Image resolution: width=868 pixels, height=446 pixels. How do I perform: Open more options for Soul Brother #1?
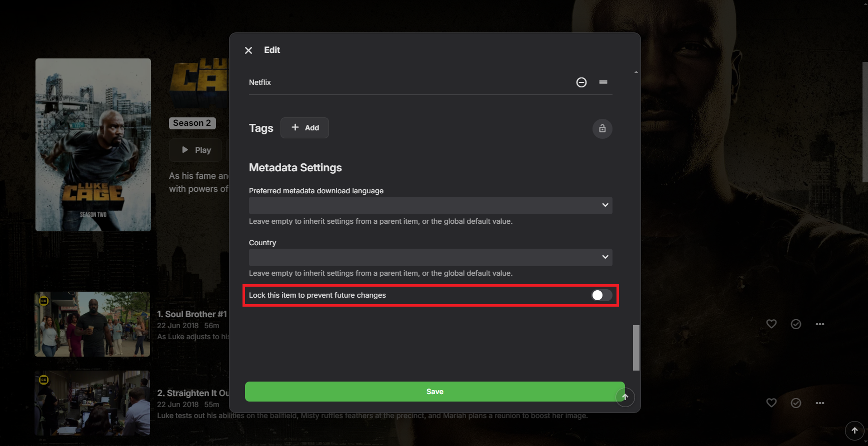(820, 324)
